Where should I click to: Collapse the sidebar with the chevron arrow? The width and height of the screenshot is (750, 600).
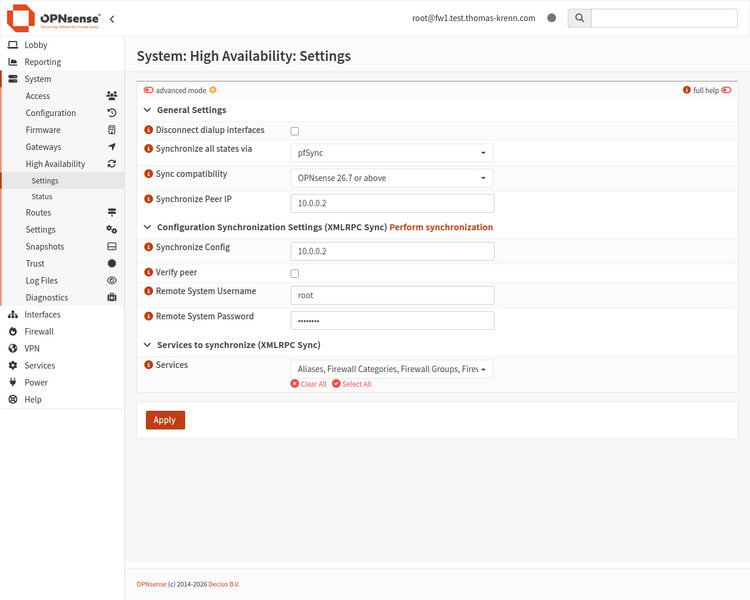112,19
